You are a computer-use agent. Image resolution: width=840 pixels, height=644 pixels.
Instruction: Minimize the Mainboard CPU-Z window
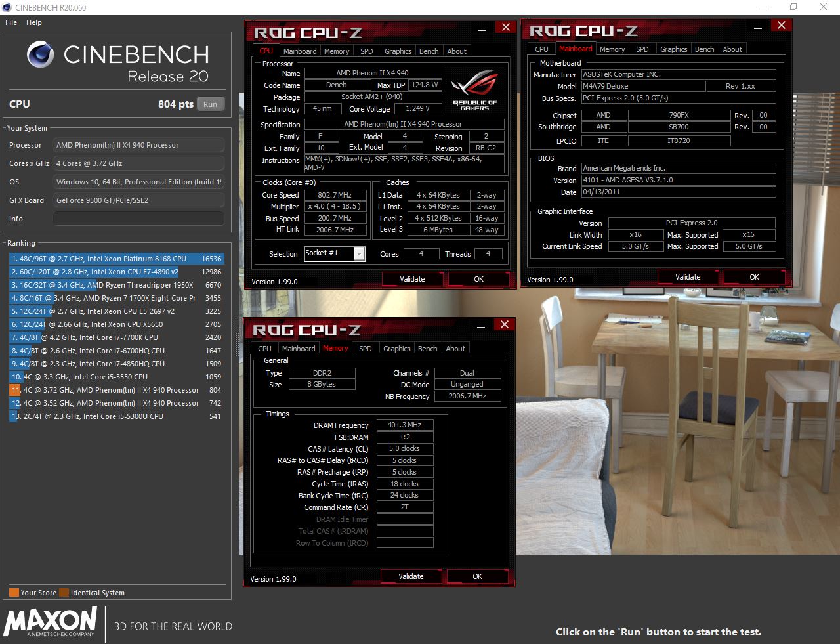click(758, 27)
